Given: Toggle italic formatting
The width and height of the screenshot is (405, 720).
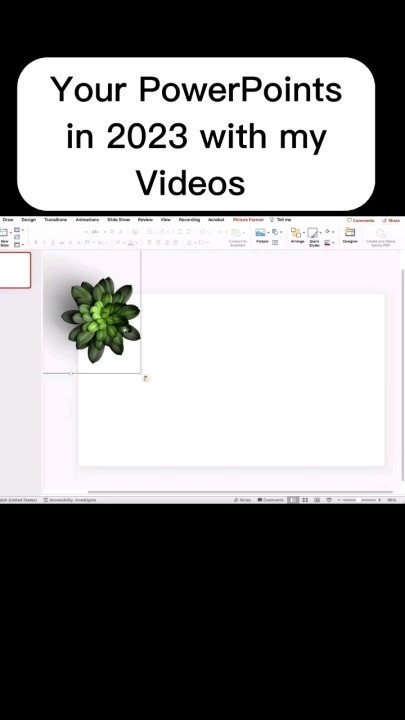Looking at the screenshot, I should pyautogui.click(x=44, y=242).
